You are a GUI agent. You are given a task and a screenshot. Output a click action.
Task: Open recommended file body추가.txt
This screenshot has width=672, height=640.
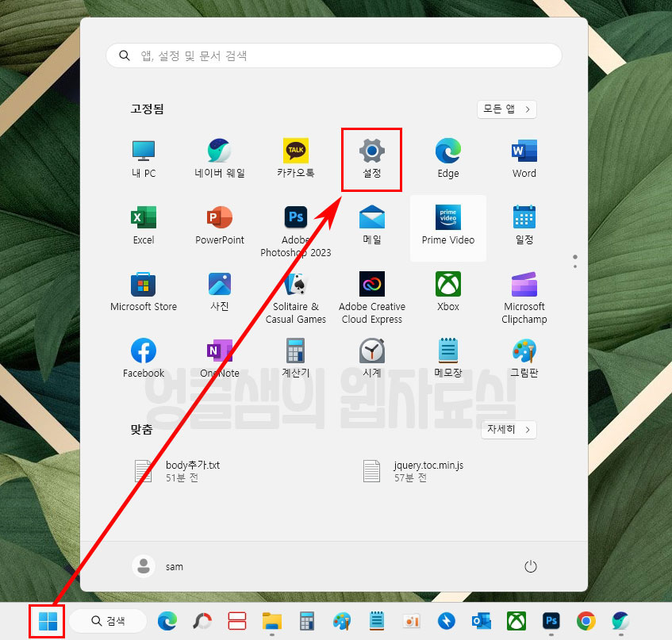click(x=177, y=471)
